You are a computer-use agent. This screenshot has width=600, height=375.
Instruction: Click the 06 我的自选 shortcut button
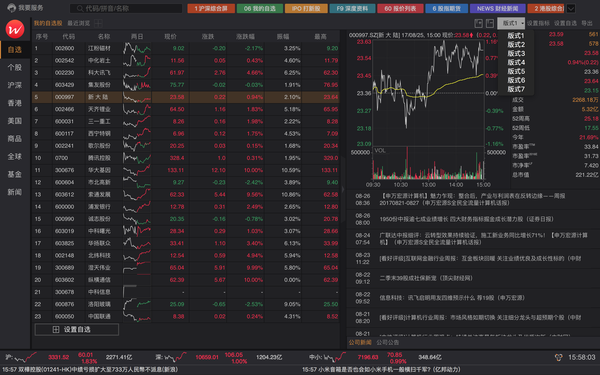click(260, 8)
